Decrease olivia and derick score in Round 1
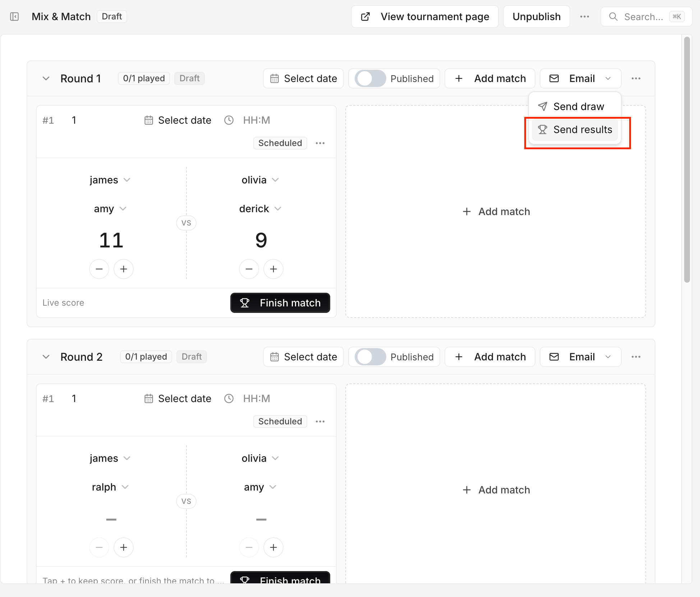Screen dimensions: 700x597 point(249,269)
